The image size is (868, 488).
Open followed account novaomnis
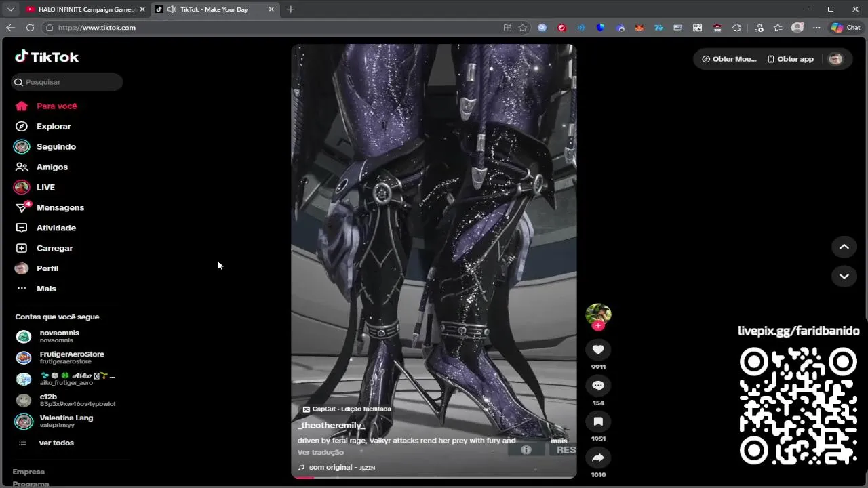pos(47,336)
